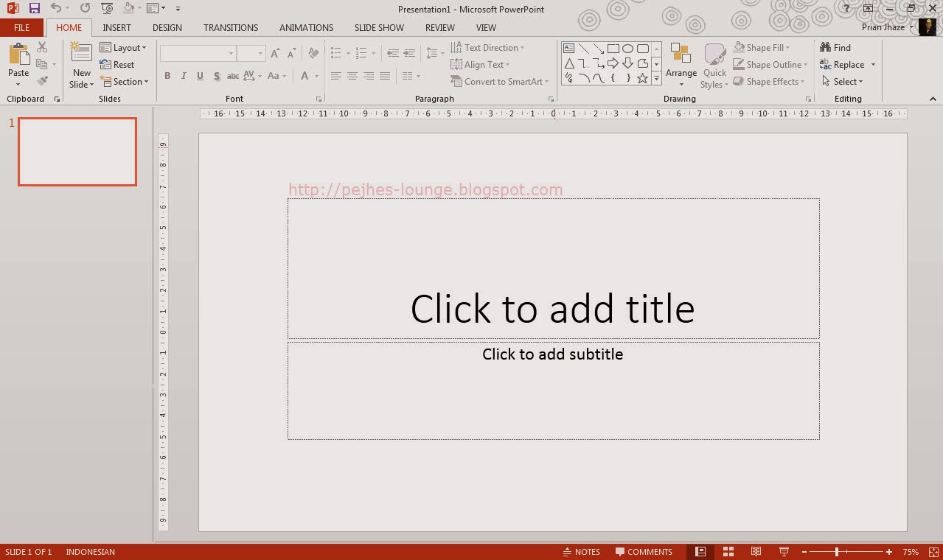Image resolution: width=943 pixels, height=560 pixels.
Task: Switch to the INSERT ribbon tab
Action: point(116,27)
